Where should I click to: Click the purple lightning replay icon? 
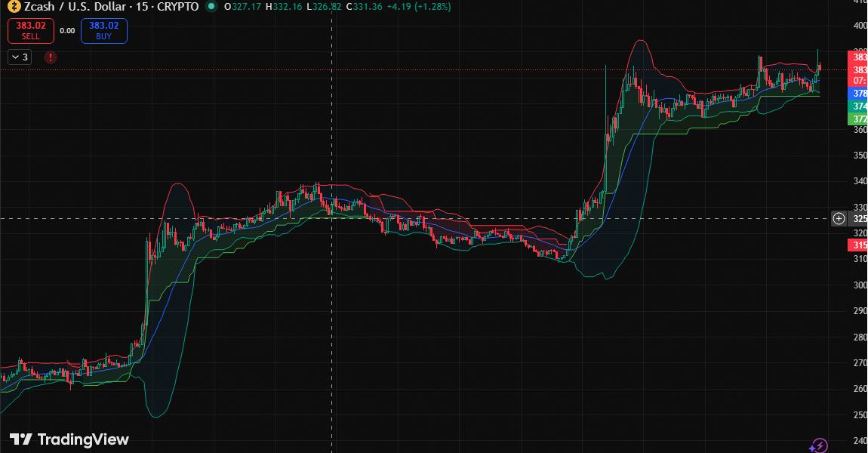819,445
